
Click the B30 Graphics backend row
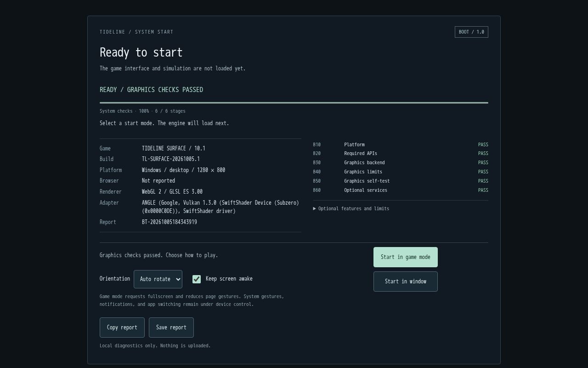point(401,163)
